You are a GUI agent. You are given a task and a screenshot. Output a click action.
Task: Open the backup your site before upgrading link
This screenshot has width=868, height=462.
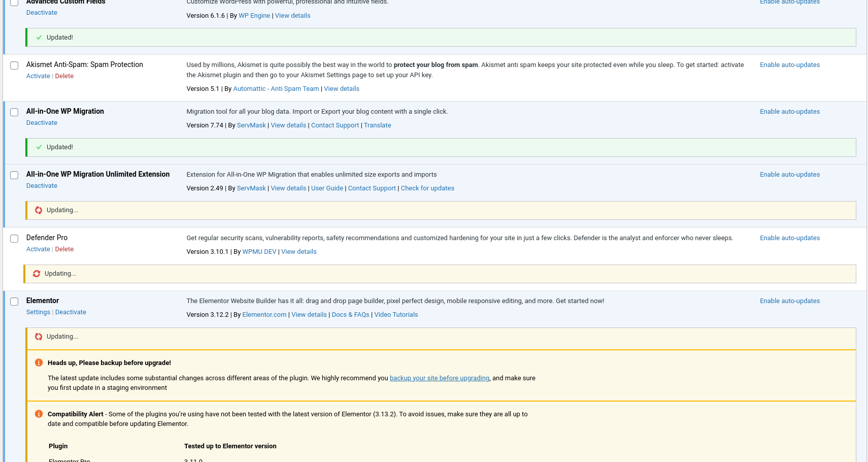pyautogui.click(x=439, y=378)
